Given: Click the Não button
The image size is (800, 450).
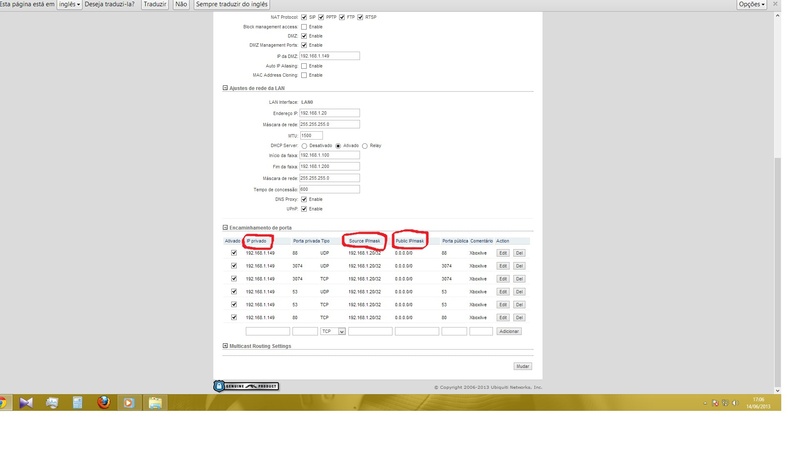Looking at the screenshot, I should pyautogui.click(x=181, y=4).
